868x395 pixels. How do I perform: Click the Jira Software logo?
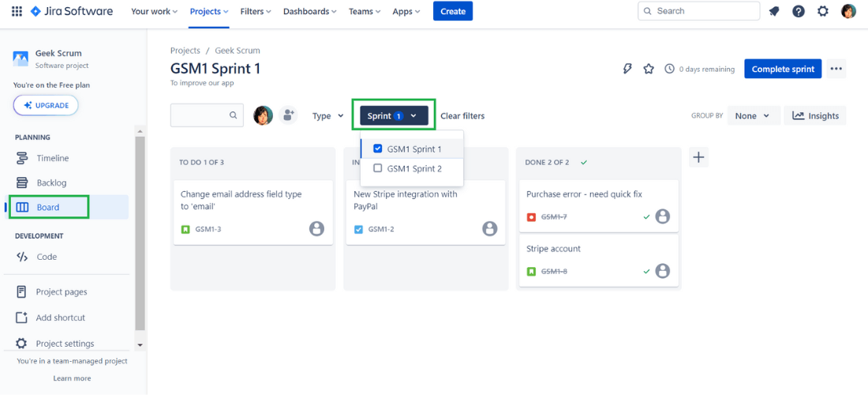(71, 11)
